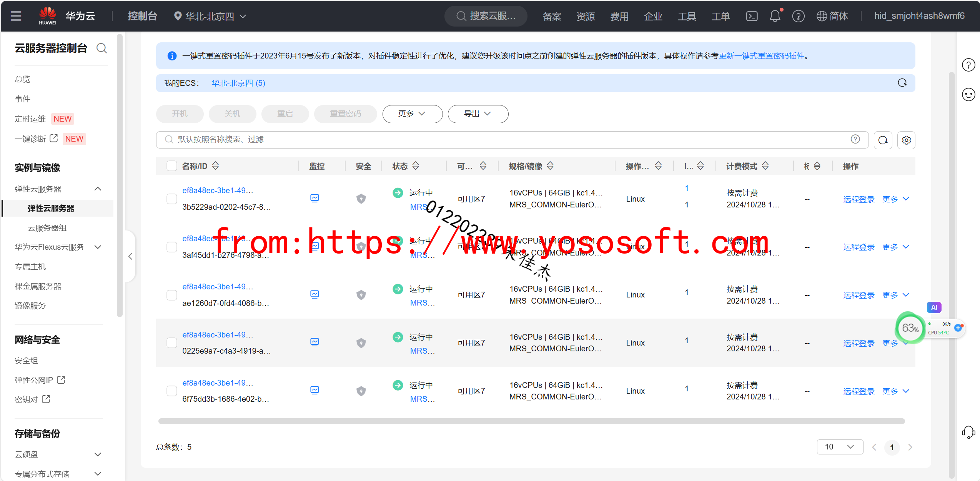The height and width of the screenshot is (481, 980).
Task: Open the 更新一键式重置密码插件 link in the notice
Action: point(761,56)
